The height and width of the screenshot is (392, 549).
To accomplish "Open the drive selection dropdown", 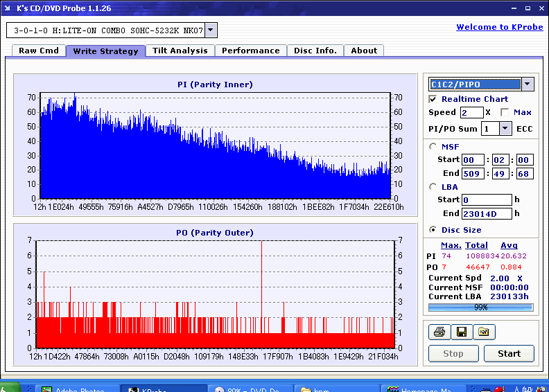I will [211, 30].
